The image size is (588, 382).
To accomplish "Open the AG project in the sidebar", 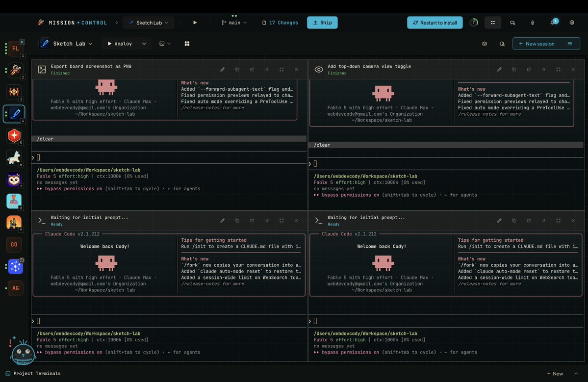I will pos(15,288).
